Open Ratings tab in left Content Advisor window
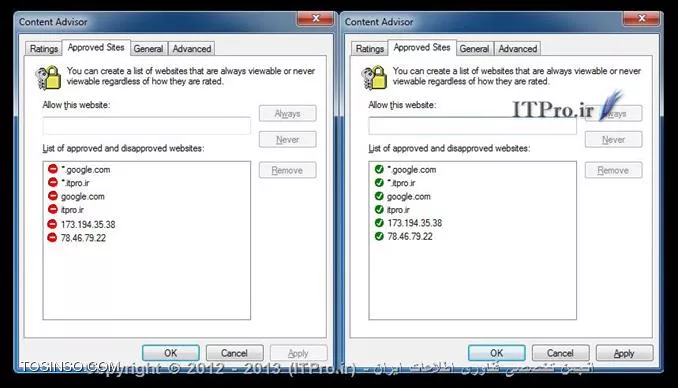 (43, 48)
